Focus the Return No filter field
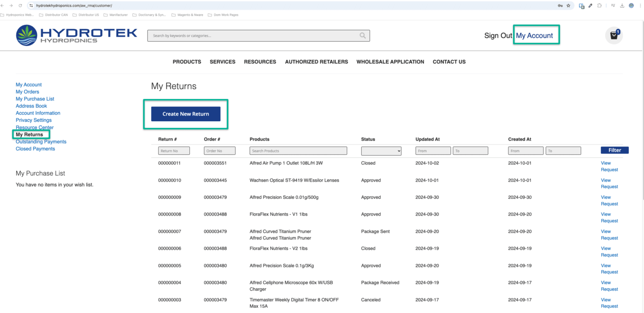The width and height of the screenshot is (644, 313). 174,151
